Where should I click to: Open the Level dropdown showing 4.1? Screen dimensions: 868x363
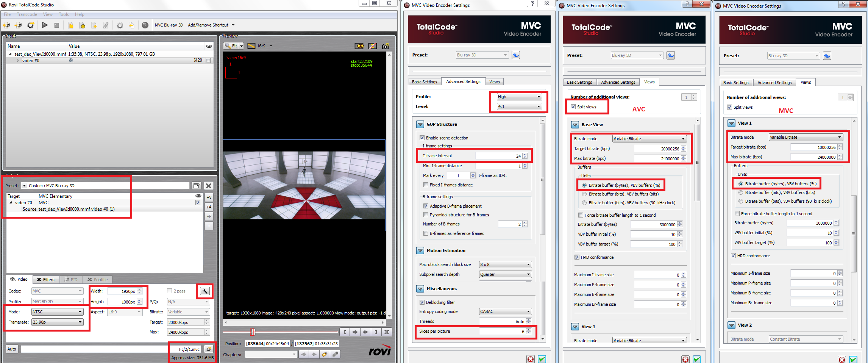click(519, 106)
